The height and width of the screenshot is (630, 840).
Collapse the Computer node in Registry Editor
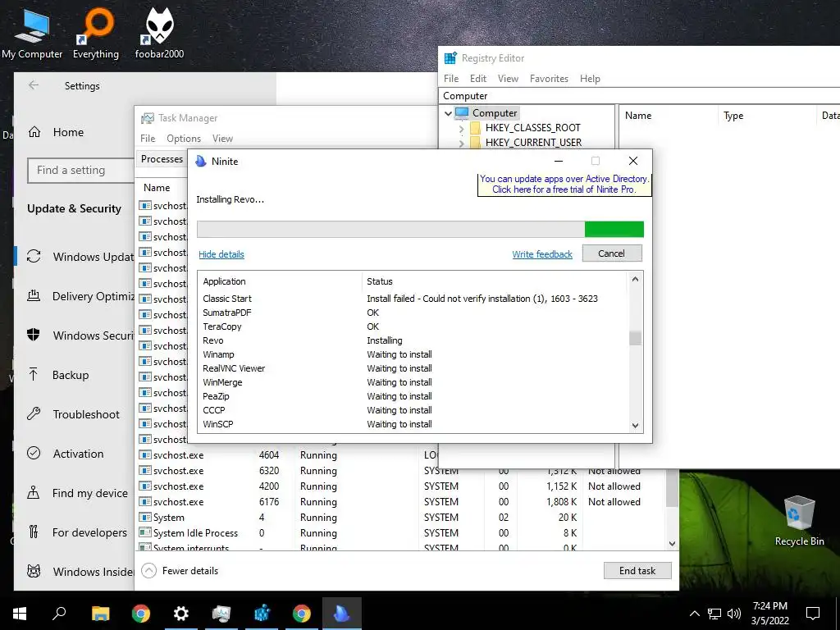coord(448,113)
